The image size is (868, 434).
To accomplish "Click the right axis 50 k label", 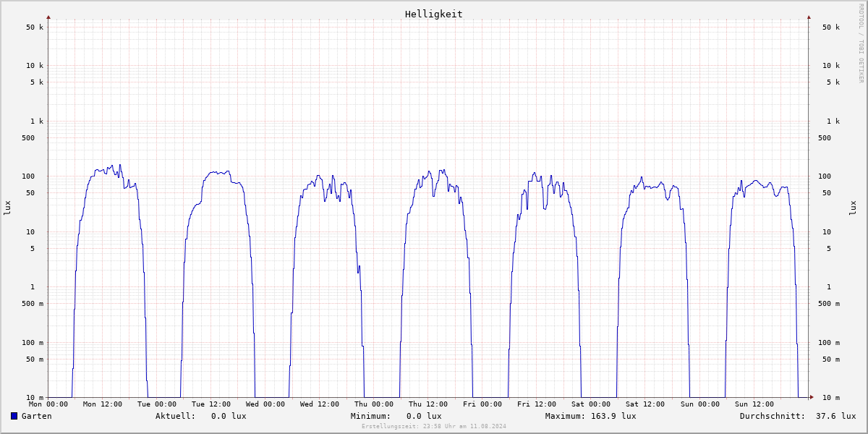I will (831, 27).
